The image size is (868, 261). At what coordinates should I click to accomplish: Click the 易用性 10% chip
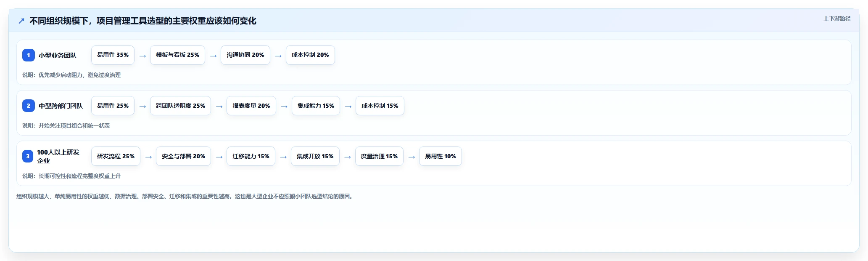click(441, 156)
